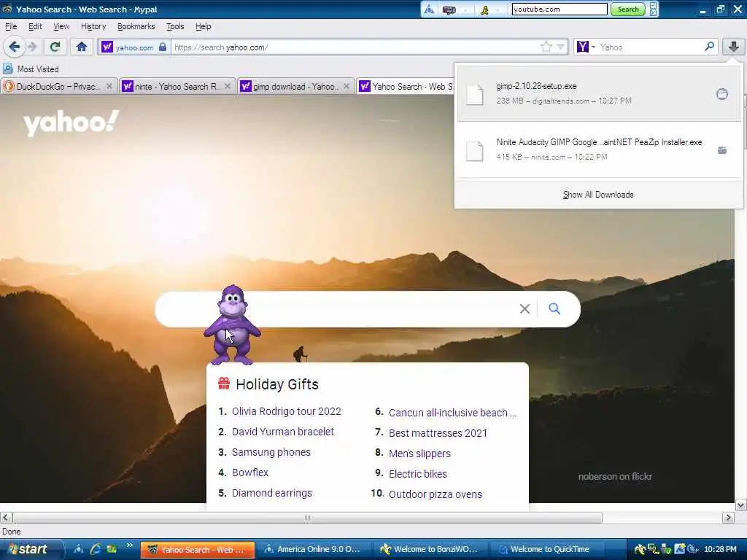Open Cancun all-inclusive beach link

tap(452, 413)
